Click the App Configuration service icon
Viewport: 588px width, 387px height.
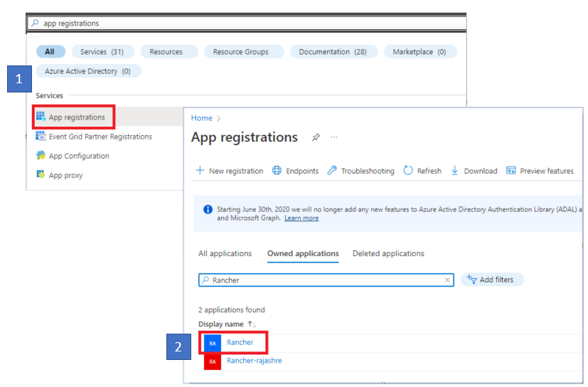point(41,156)
